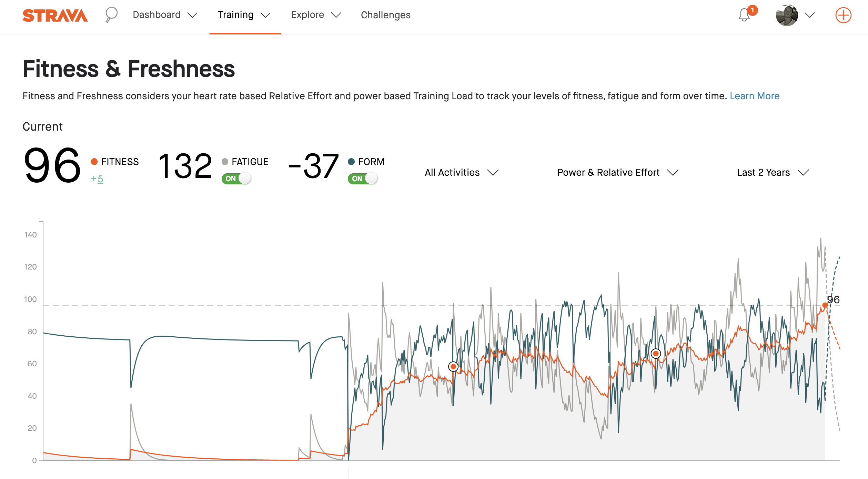Click the orange Fitness legend dot

94,162
